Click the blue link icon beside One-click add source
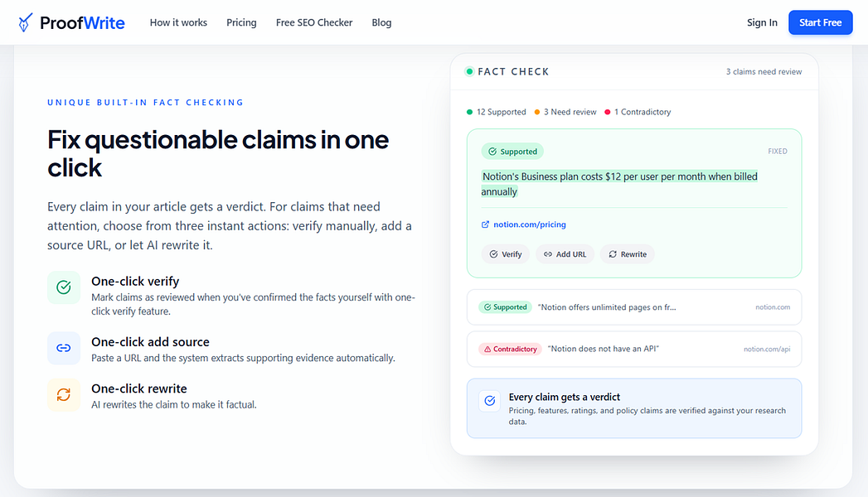This screenshot has height=497, width=868. [x=64, y=347]
